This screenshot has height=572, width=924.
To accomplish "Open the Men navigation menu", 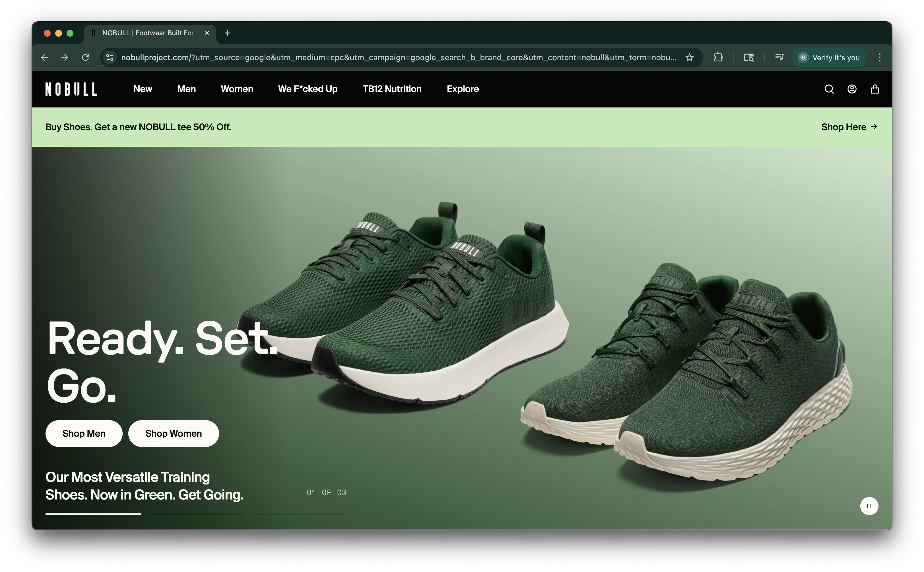I will pyautogui.click(x=186, y=89).
